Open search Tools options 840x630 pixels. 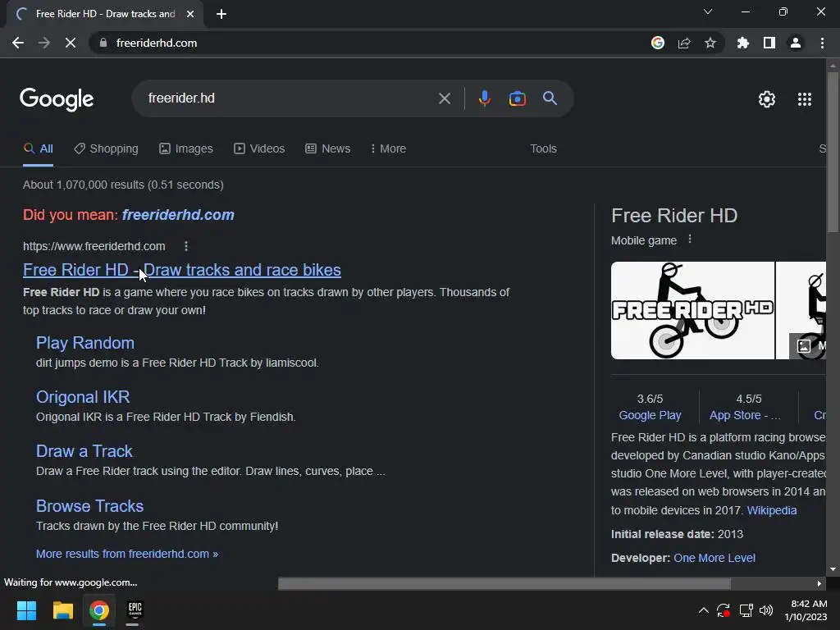point(543,148)
